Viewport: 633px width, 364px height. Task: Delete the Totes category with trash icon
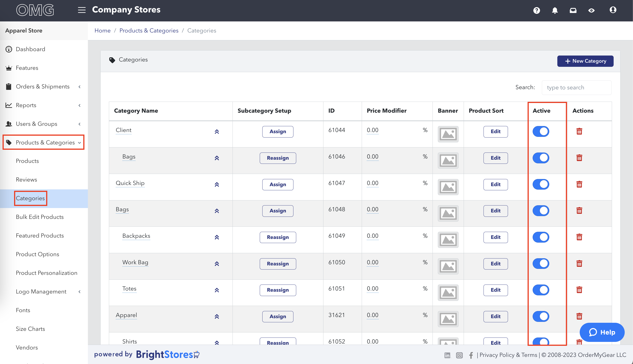click(x=579, y=290)
